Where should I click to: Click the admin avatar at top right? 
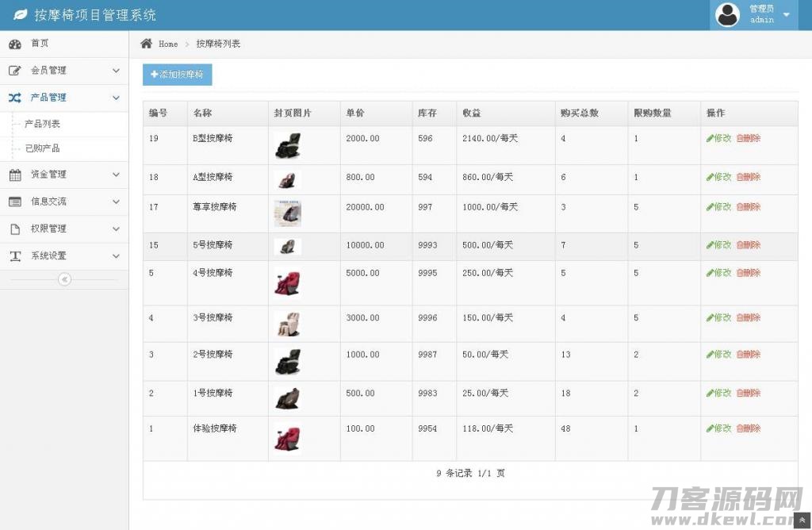pyautogui.click(x=727, y=14)
